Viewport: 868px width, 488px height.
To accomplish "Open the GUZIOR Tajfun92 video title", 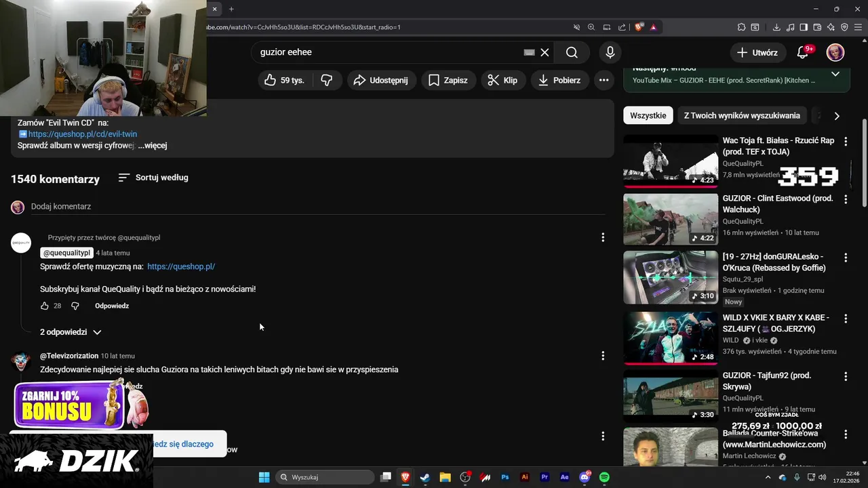I will [x=767, y=381].
